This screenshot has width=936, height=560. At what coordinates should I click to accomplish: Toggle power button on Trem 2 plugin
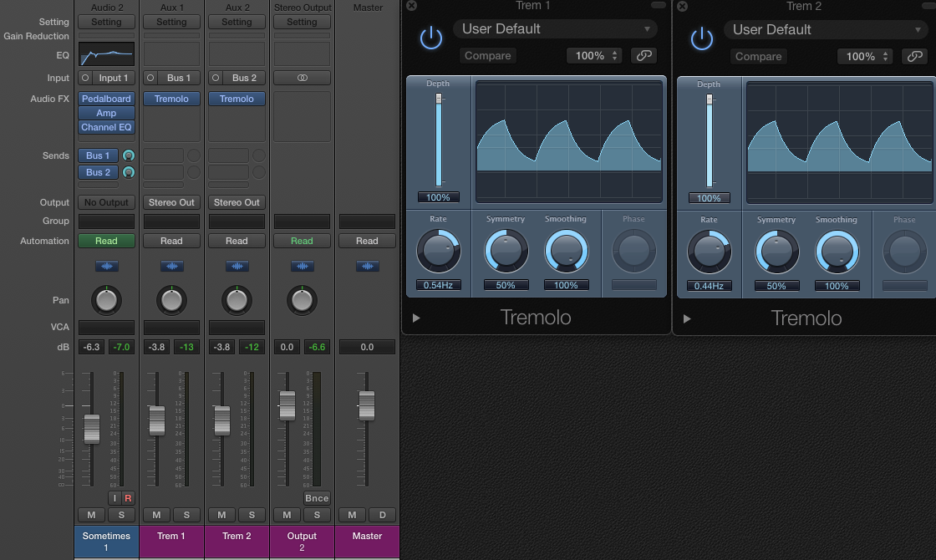point(701,38)
